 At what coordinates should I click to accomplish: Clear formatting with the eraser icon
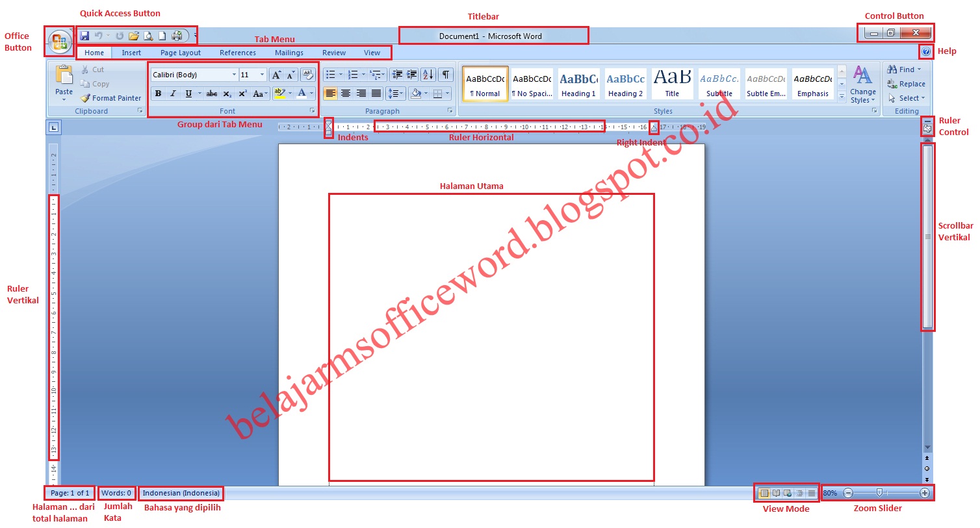tap(307, 75)
